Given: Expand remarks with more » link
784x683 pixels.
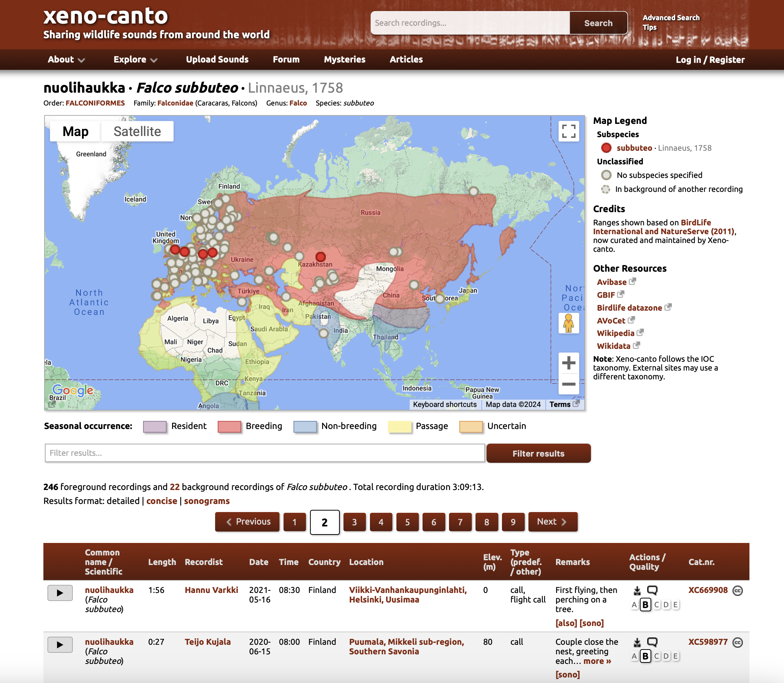Looking at the screenshot, I should pyautogui.click(x=597, y=661).
